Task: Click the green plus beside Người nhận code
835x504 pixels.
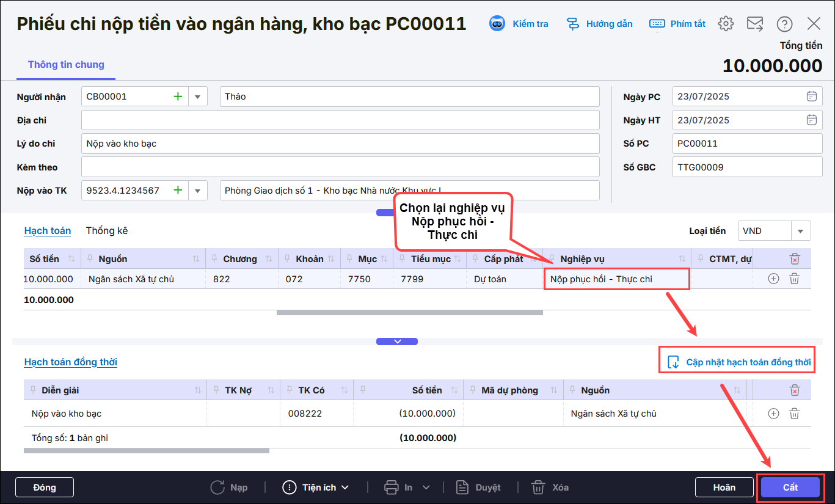Action: 178,97
